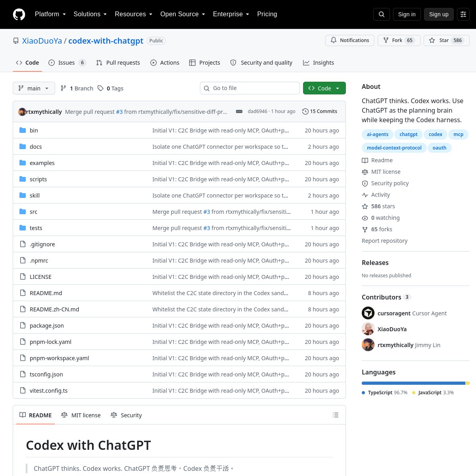476x476 pixels.
Task: Click rtxmythically avatar in latest commit
Action: click(x=22, y=111)
